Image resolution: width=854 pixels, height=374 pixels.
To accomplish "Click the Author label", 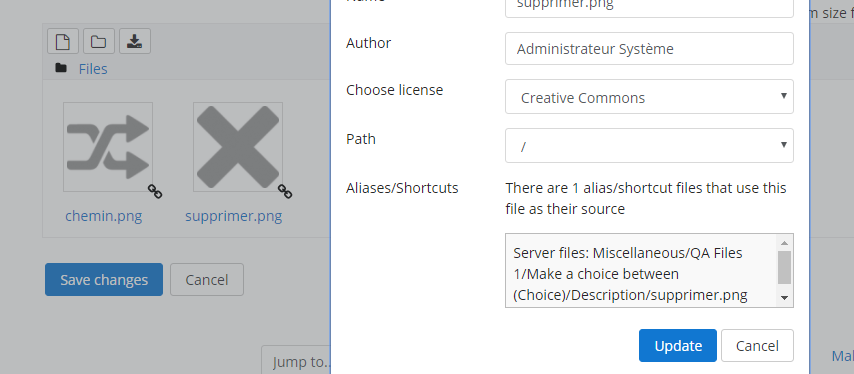I will pos(368,43).
